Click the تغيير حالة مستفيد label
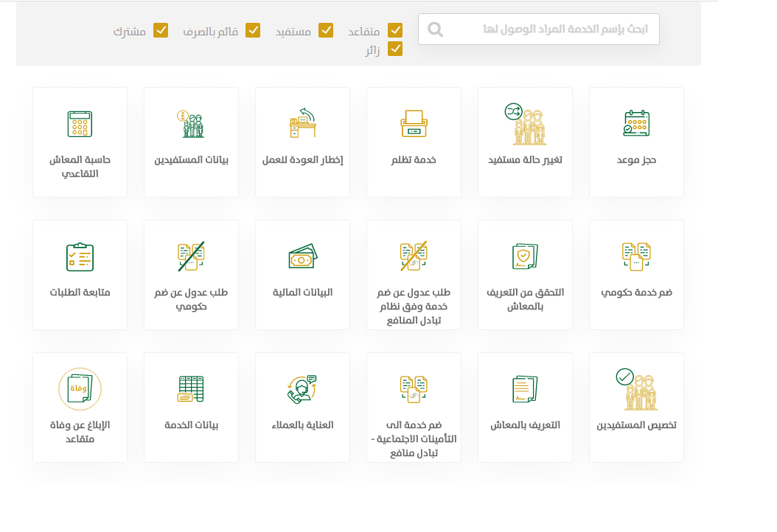 point(526,159)
